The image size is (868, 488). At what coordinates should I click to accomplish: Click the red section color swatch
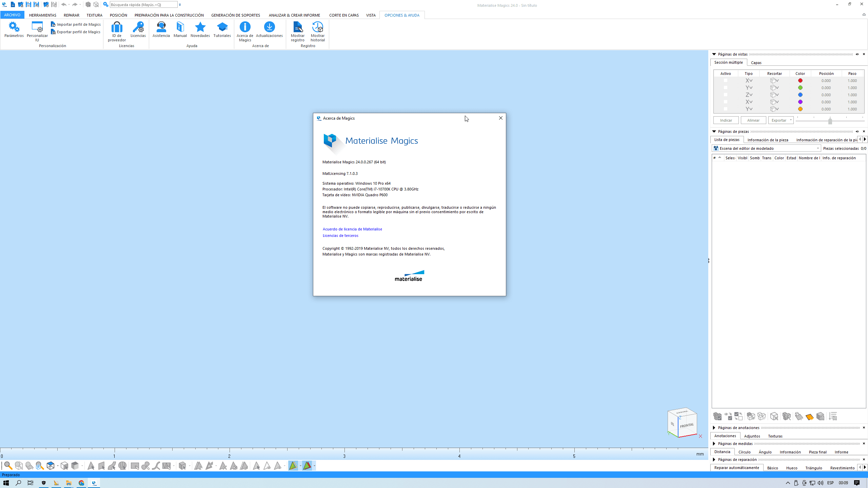coord(800,81)
